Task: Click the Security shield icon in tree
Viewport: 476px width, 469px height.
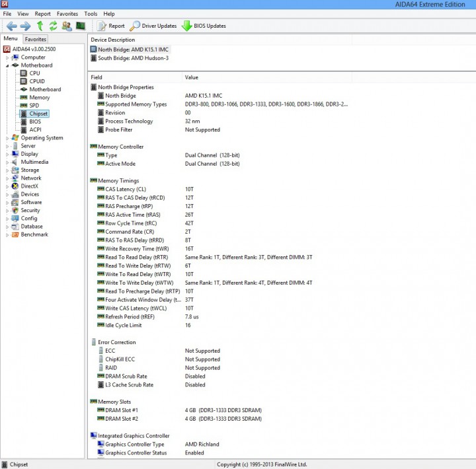Action: coord(15,210)
